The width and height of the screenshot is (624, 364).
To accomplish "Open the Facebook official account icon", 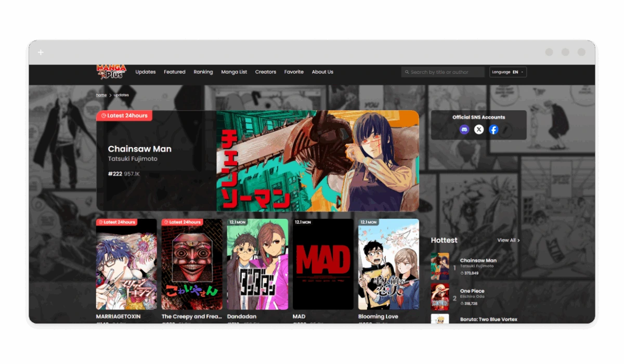I will 493,129.
